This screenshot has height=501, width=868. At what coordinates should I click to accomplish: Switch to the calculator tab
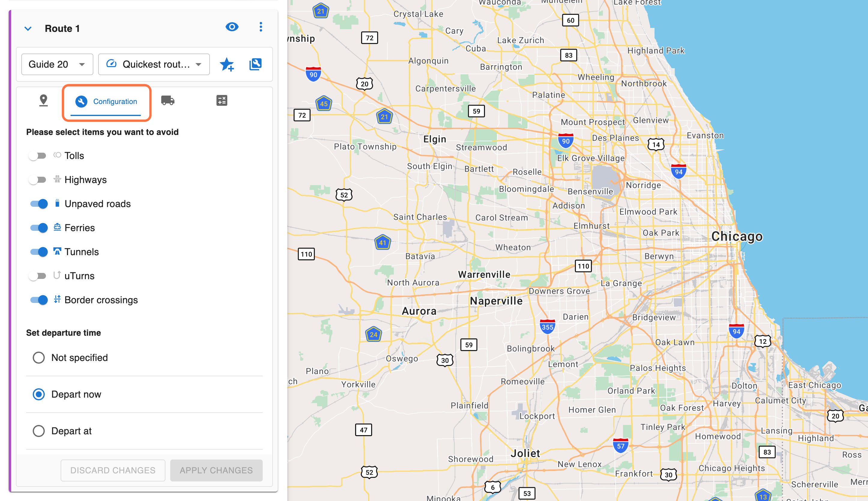(x=222, y=100)
